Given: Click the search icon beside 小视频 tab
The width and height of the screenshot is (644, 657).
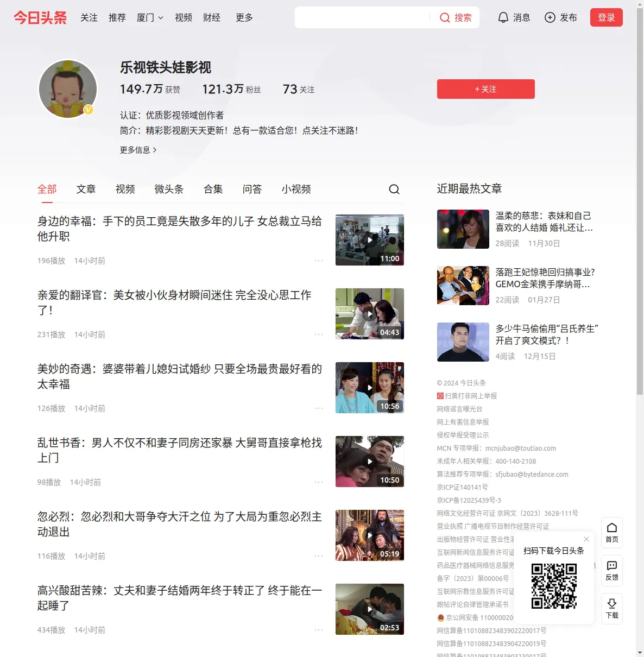Looking at the screenshot, I should click(x=394, y=189).
